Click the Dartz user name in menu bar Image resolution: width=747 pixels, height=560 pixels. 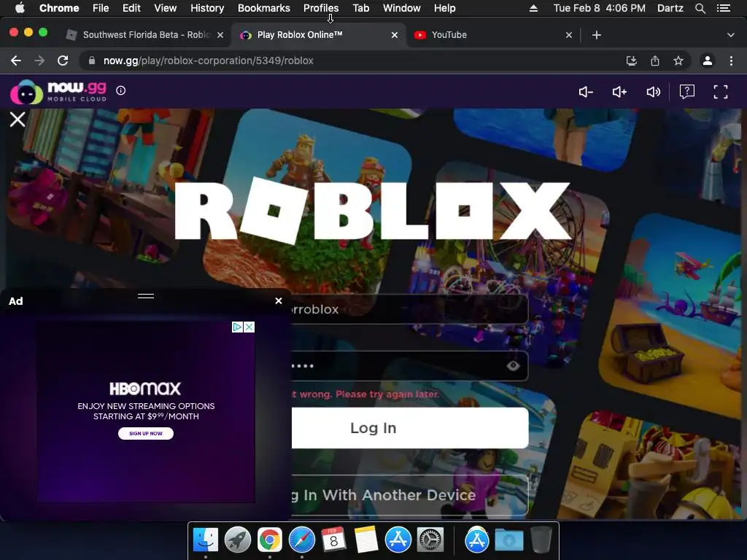pos(670,8)
